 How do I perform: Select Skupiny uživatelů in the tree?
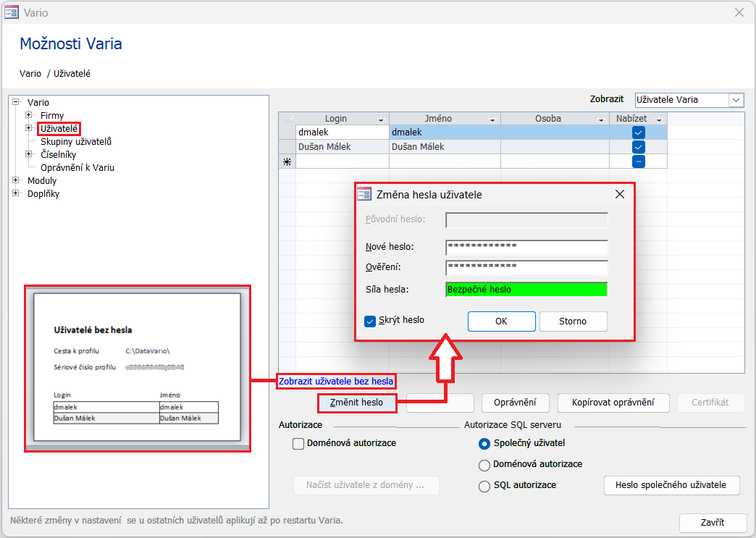tap(76, 142)
